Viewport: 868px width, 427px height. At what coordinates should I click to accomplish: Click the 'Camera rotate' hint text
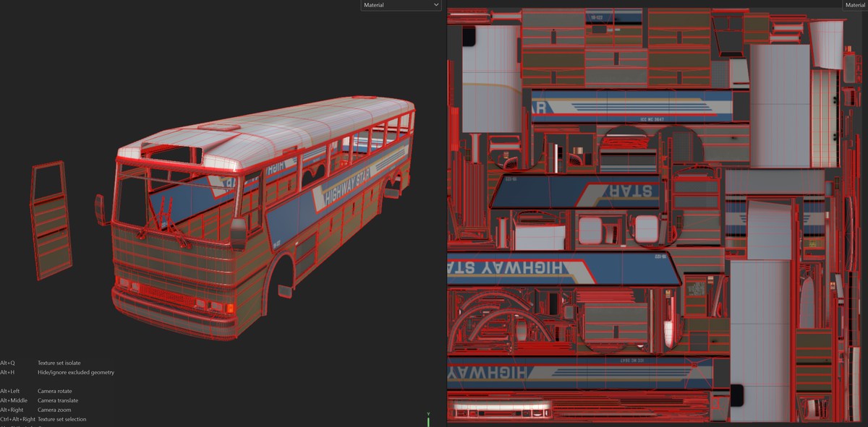55,391
